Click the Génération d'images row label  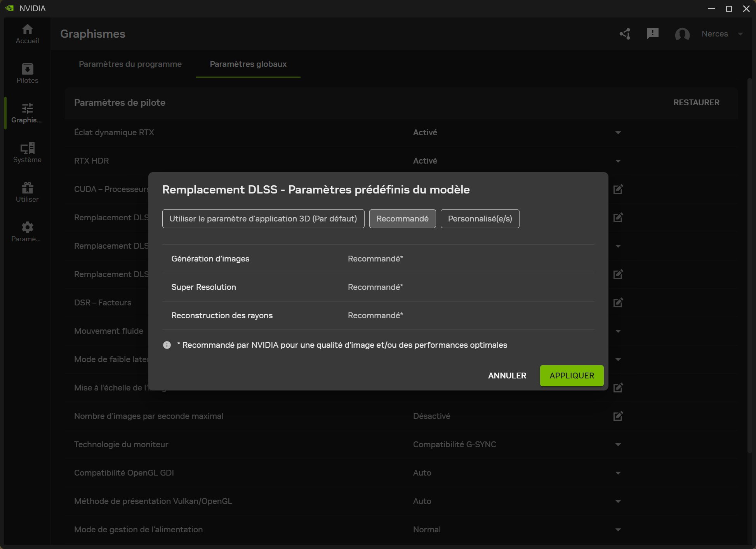210,259
